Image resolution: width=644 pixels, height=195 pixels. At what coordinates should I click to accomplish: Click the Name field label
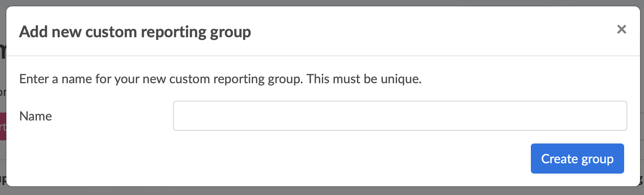(35, 116)
